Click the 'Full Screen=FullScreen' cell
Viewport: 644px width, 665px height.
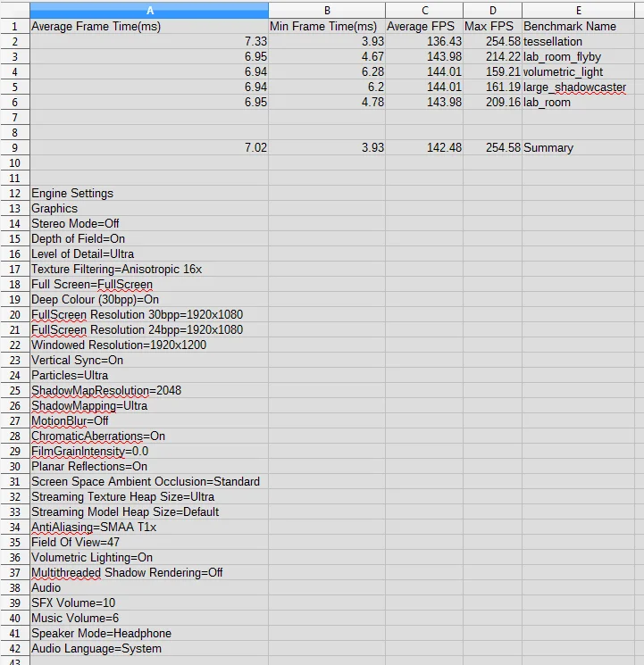[x=149, y=284]
